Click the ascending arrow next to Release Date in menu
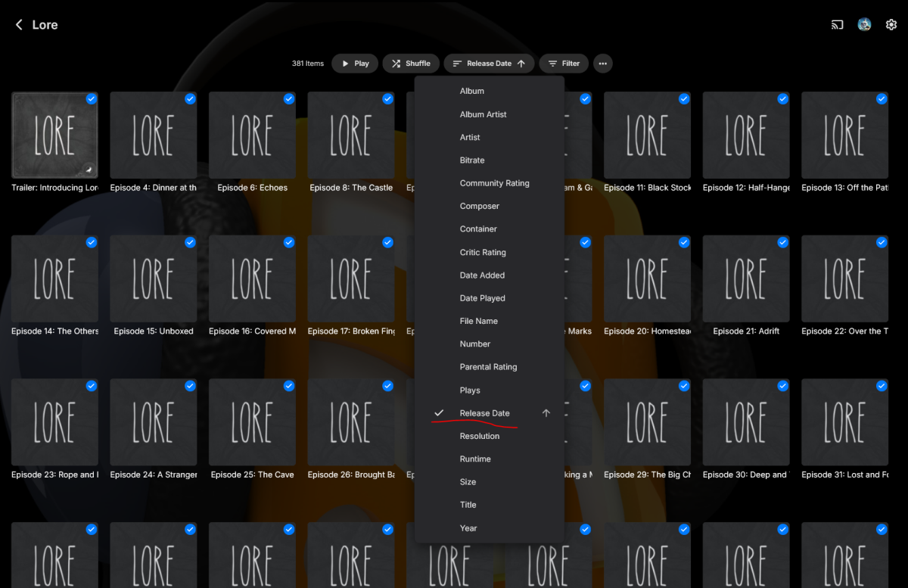Viewport: 908px width, 588px height. [546, 413]
